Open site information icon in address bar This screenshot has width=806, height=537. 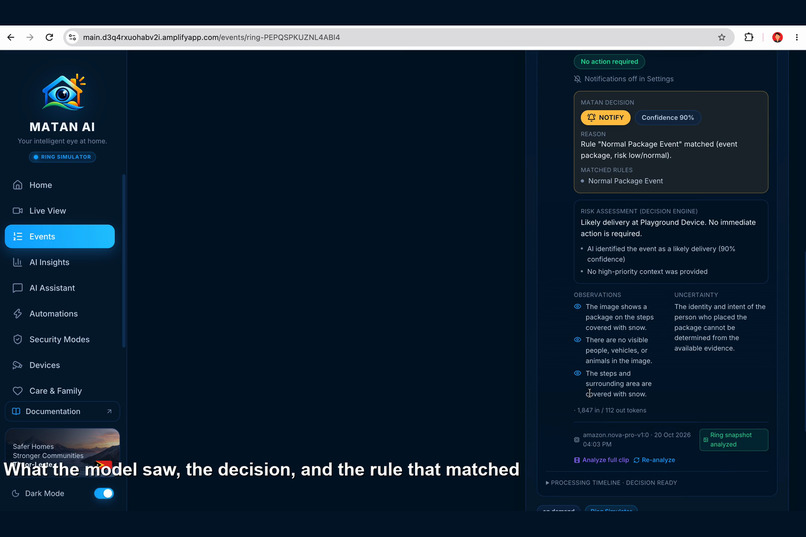pyautogui.click(x=72, y=37)
